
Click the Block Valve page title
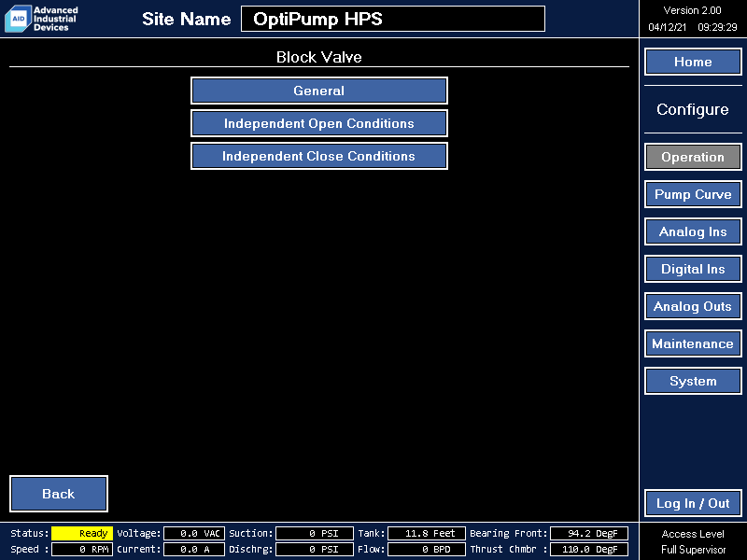tap(319, 57)
